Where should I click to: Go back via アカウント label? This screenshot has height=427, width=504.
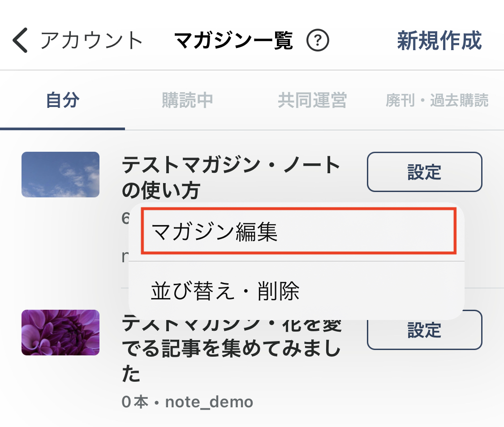[x=91, y=40]
